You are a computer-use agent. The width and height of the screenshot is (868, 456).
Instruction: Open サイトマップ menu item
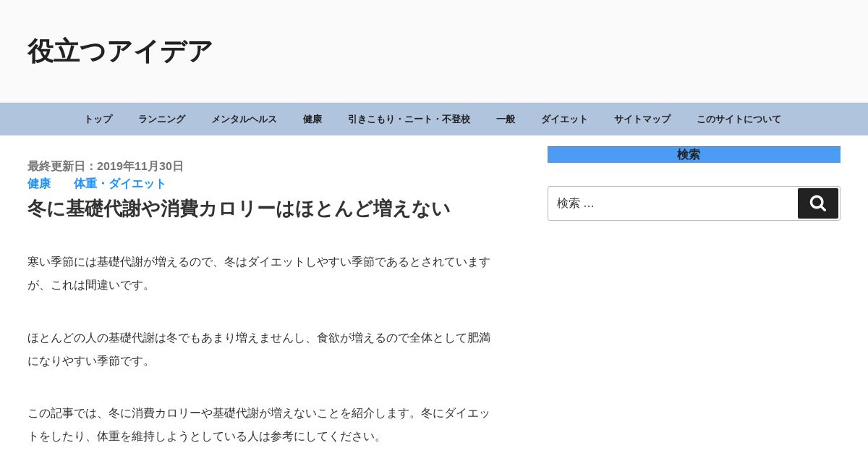[642, 119]
